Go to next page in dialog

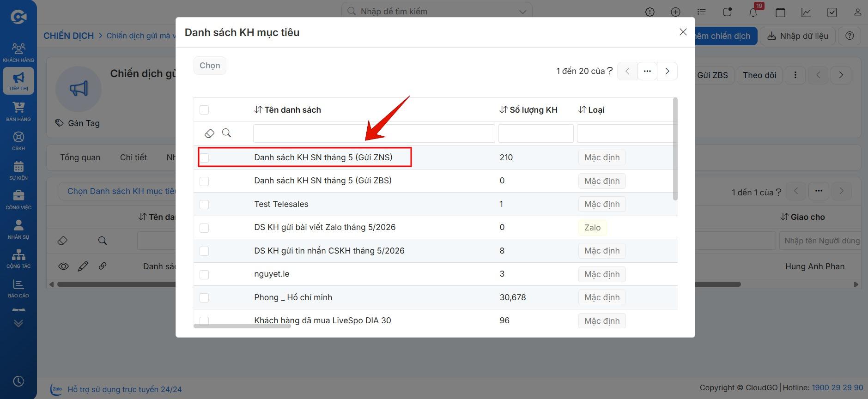point(667,71)
